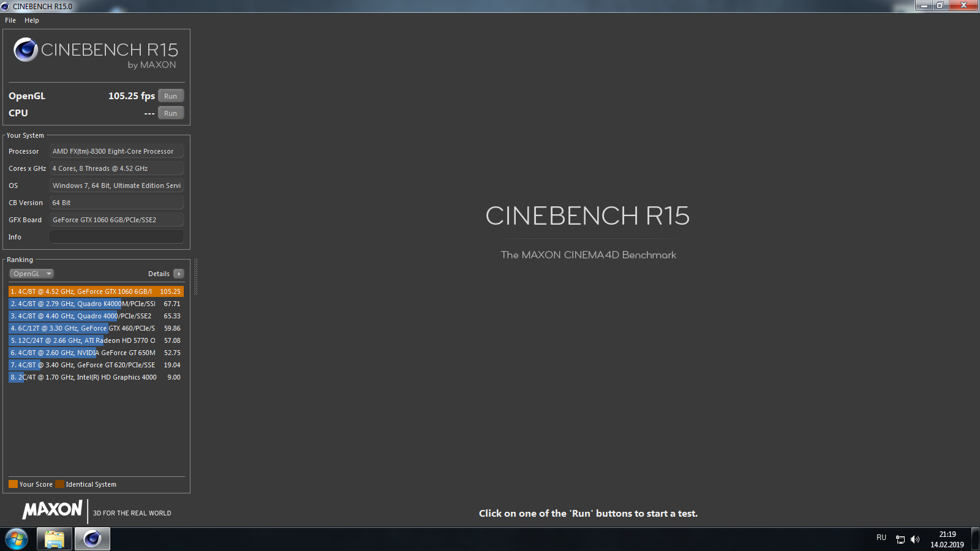This screenshot has height=551, width=980.
Task: Select rank 7 GeForce GT 620 row
Action: pyautogui.click(x=96, y=365)
